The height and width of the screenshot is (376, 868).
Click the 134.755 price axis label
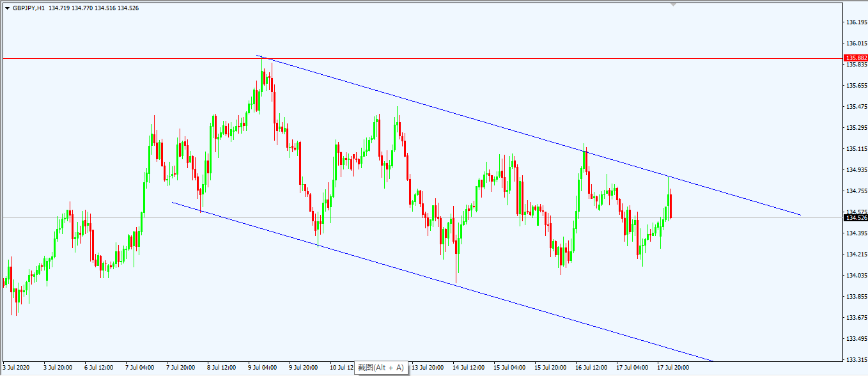(x=856, y=191)
